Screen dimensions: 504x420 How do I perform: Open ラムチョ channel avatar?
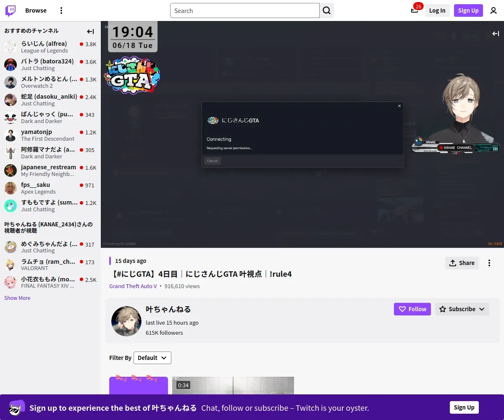tap(10, 264)
